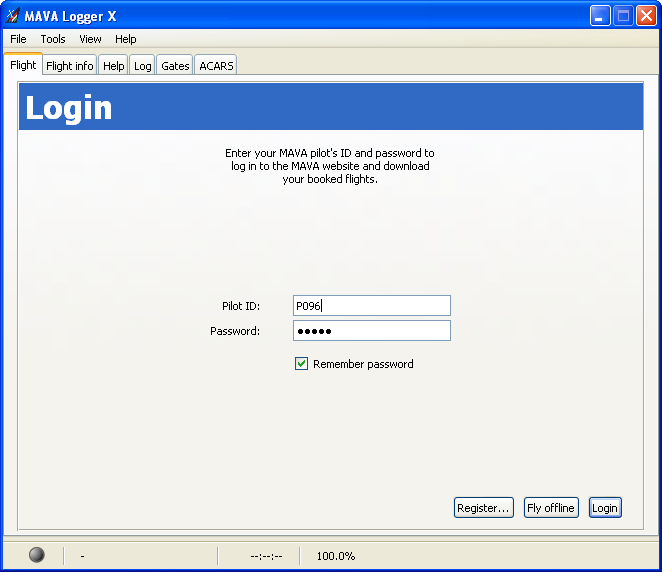Toggle the Remember password checkbox
The width and height of the screenshot is (662, 572).
301,363
